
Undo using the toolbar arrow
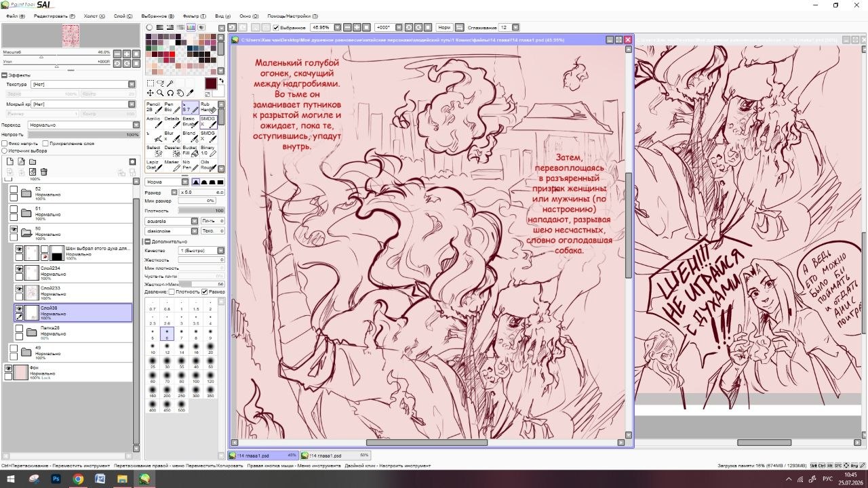(x=232, y=28)
